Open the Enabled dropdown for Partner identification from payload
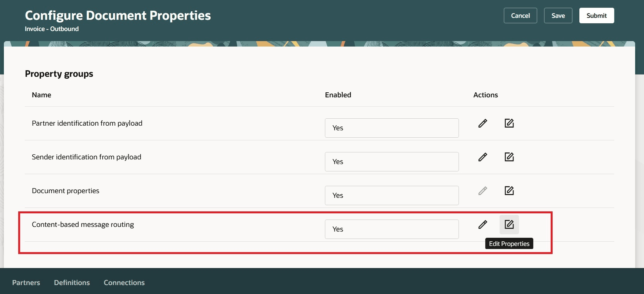The height and width of the screenshot is (294, 644). point(392,128)
